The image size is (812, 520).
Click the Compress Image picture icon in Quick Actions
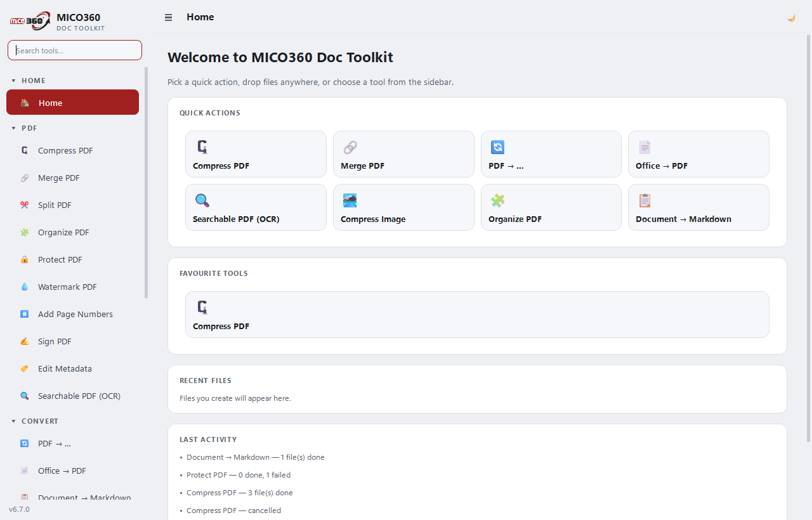click(x=350, y=200)
